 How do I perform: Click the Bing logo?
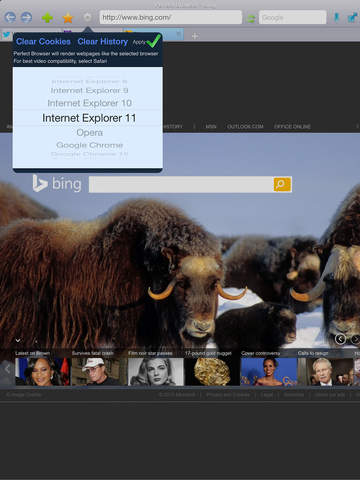click(x=57, y=184)
